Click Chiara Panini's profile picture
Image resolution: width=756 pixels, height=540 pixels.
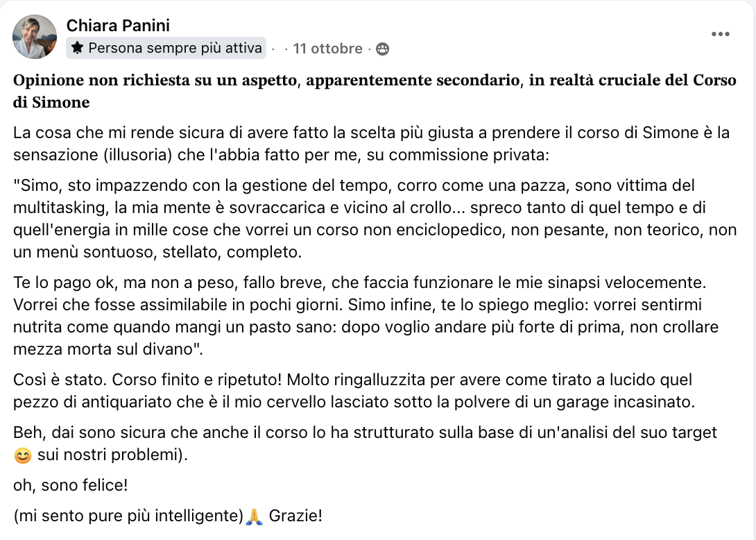[x=35, y=36]
